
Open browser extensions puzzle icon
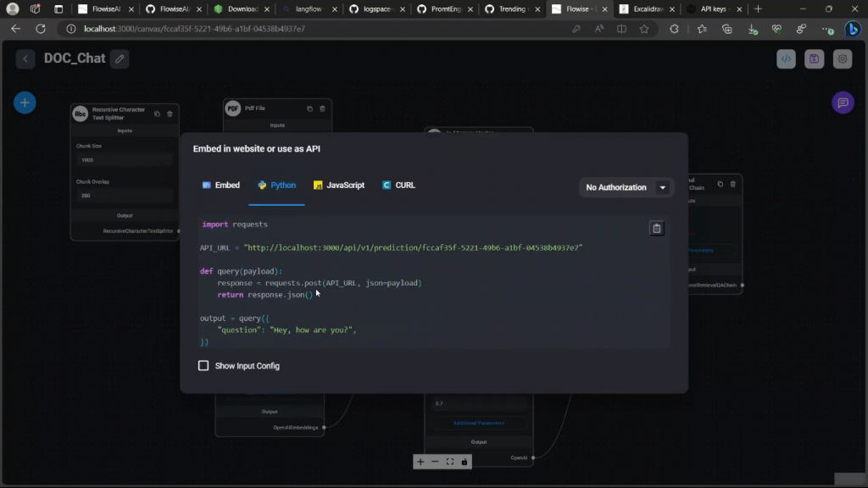[x=674, y=29]
